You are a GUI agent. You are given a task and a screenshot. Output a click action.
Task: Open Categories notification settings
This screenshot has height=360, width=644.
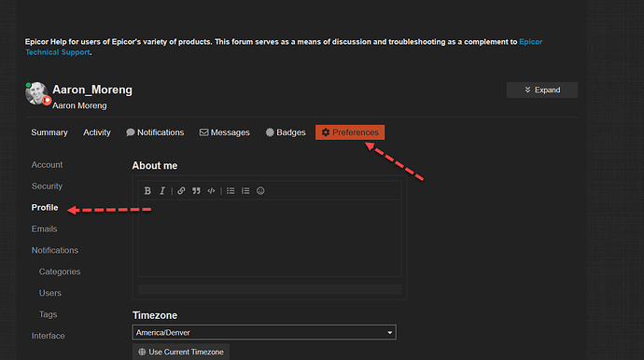click(x=60, y=271)
